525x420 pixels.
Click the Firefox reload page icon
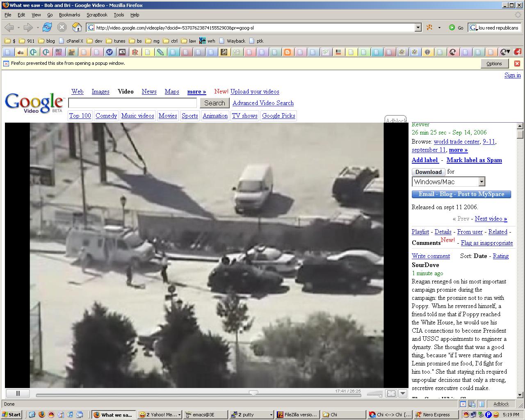click(x=47, y=27)
